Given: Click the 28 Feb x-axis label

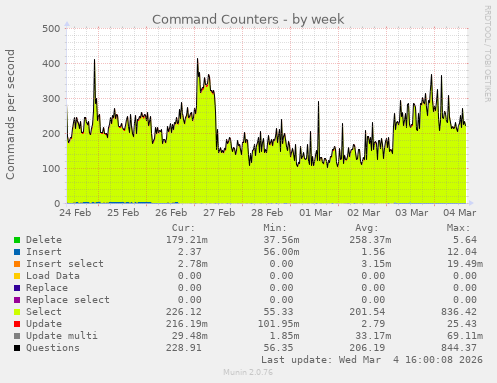Looking at the screenshot, I should tap(267, 213).
